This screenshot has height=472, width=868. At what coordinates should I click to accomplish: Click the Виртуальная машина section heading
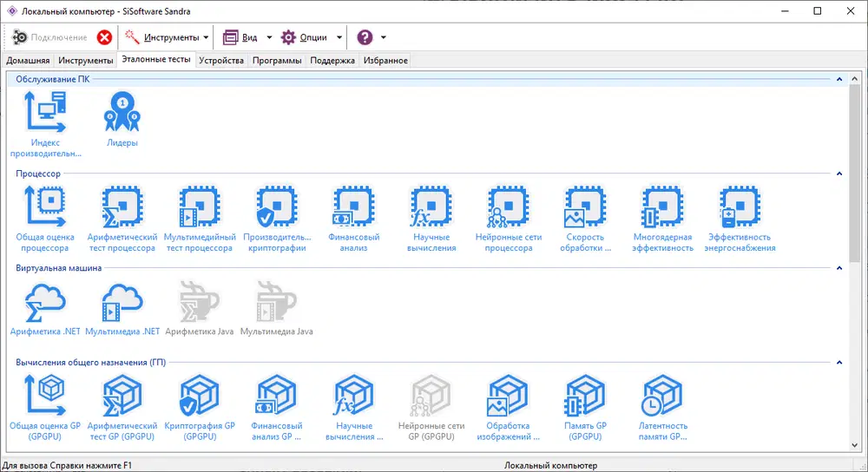pos(59,268)
